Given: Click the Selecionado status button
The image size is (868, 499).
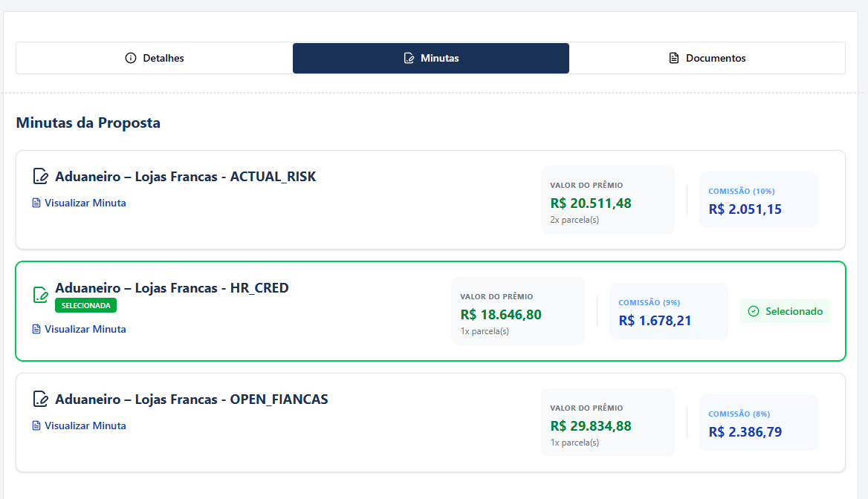Looking at the screenshot, I should (786, 311).
